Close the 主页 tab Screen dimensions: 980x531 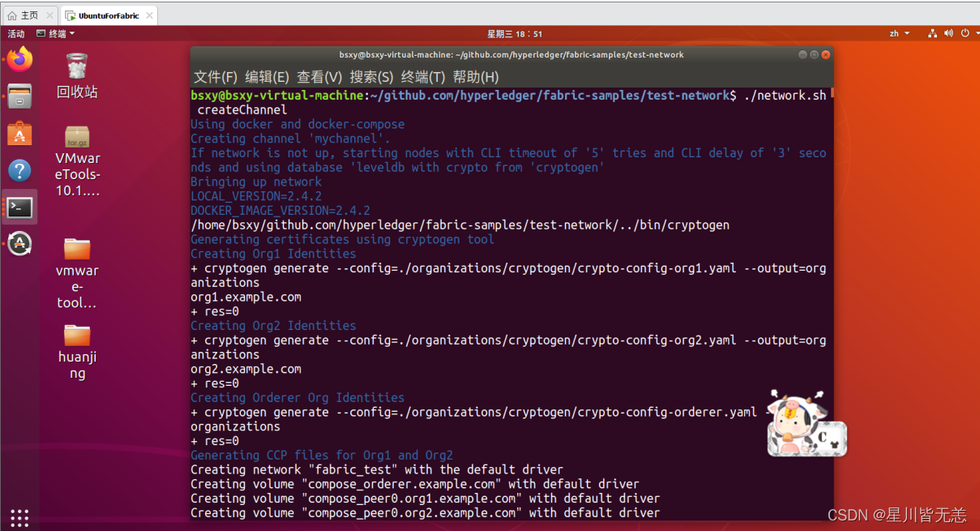pos(49,15)
